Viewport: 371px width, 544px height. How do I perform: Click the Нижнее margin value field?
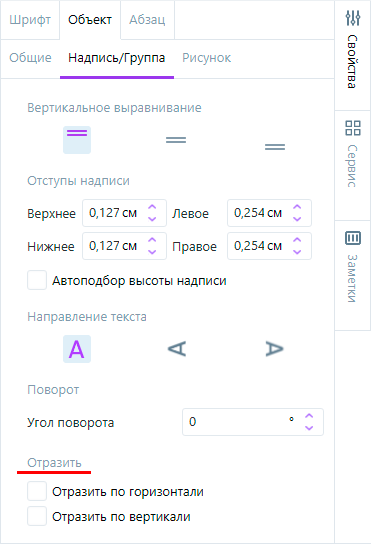[x=124, y=246]
